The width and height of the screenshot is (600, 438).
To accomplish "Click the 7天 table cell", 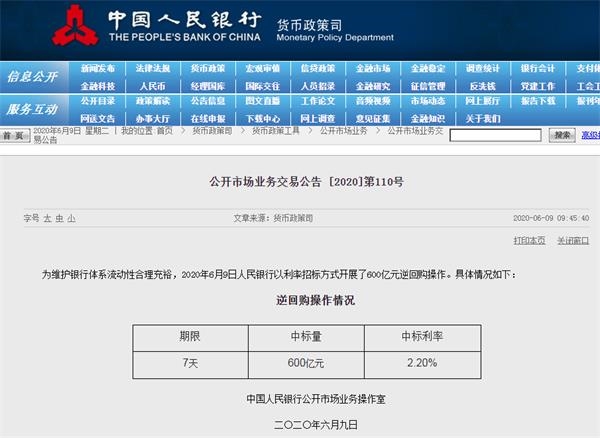I will (x=190, y=365).
